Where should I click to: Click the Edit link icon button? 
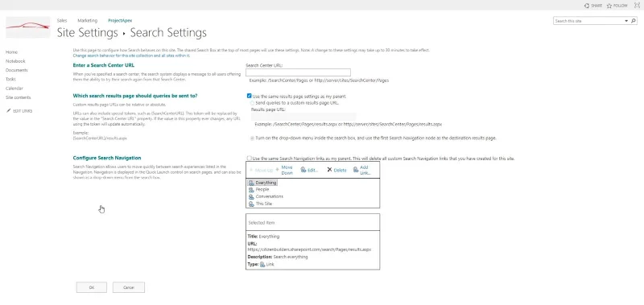click(303, 170)
